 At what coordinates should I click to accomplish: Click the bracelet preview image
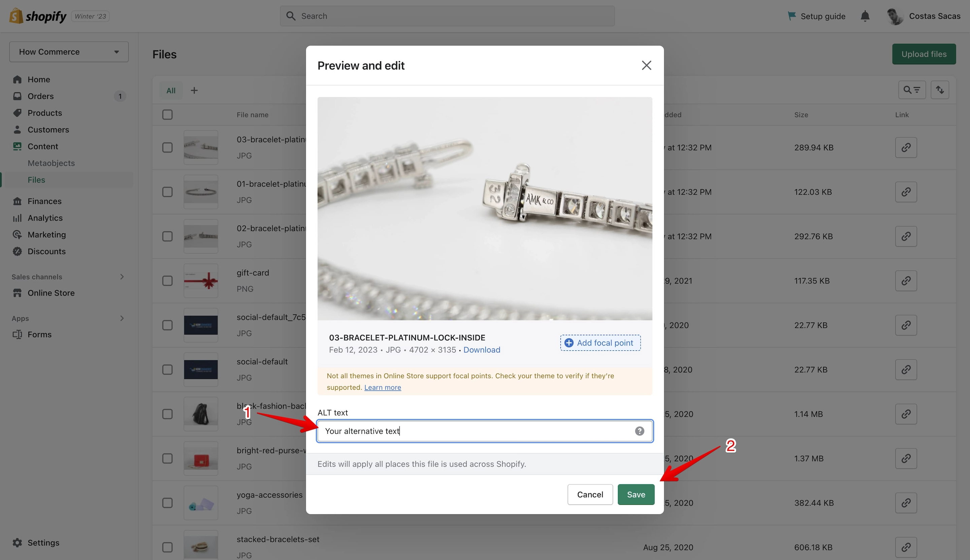485,208
